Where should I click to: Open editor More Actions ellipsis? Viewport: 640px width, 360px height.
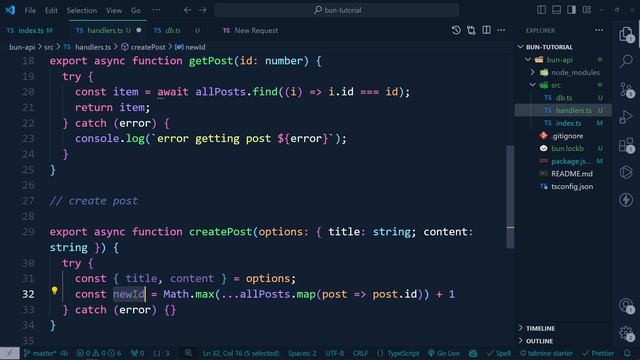(x=501, y=30)
